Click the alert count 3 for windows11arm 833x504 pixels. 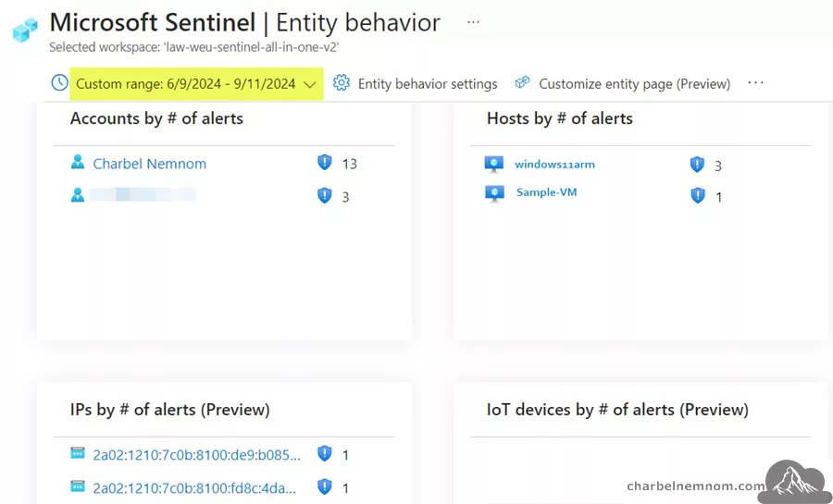(718, 166)
